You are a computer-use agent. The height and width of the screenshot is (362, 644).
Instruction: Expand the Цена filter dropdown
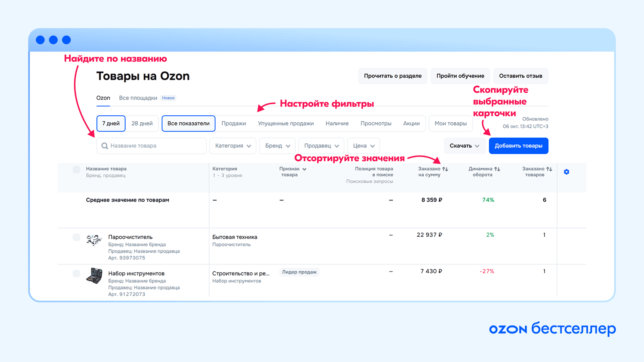364,146
